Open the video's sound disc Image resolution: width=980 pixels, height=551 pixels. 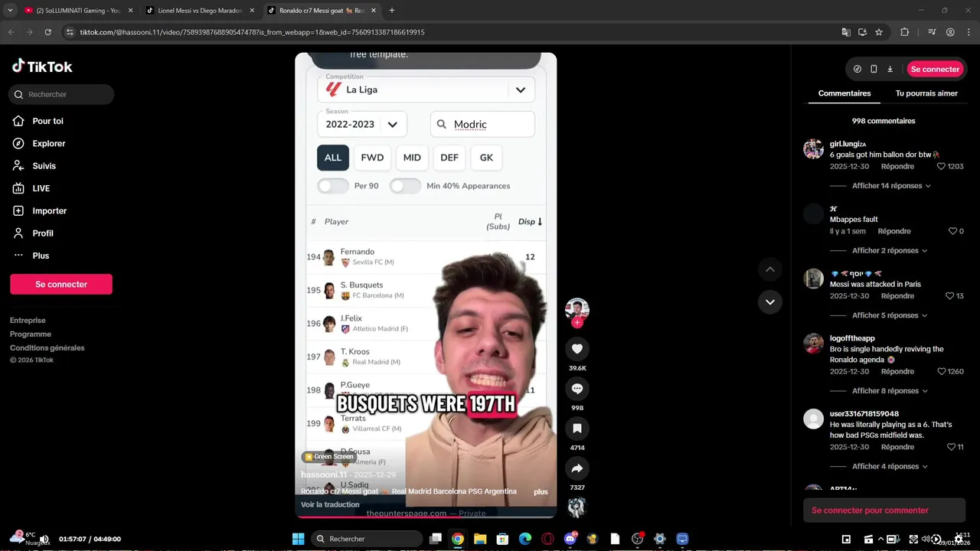click(577, 507)
